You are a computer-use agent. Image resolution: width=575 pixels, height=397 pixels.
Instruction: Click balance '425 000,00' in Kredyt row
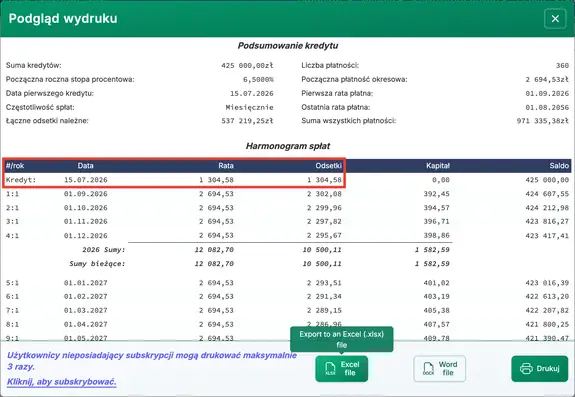tap(547, 180)
